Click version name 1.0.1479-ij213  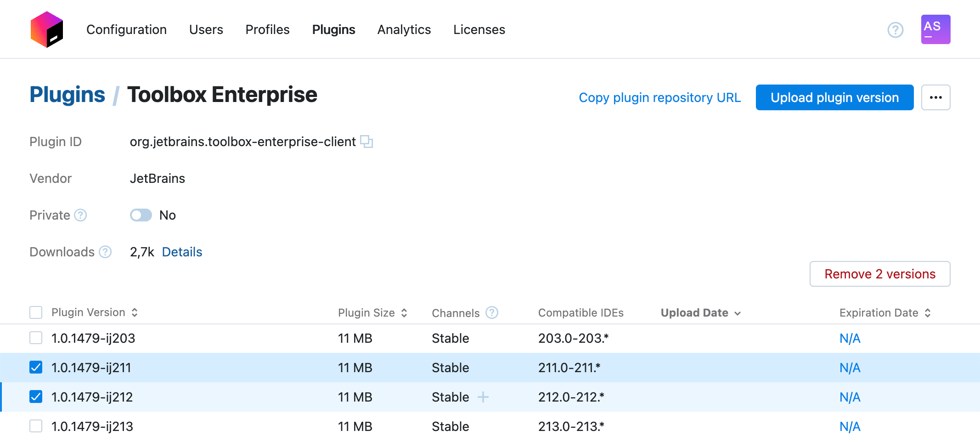[92, 426]
